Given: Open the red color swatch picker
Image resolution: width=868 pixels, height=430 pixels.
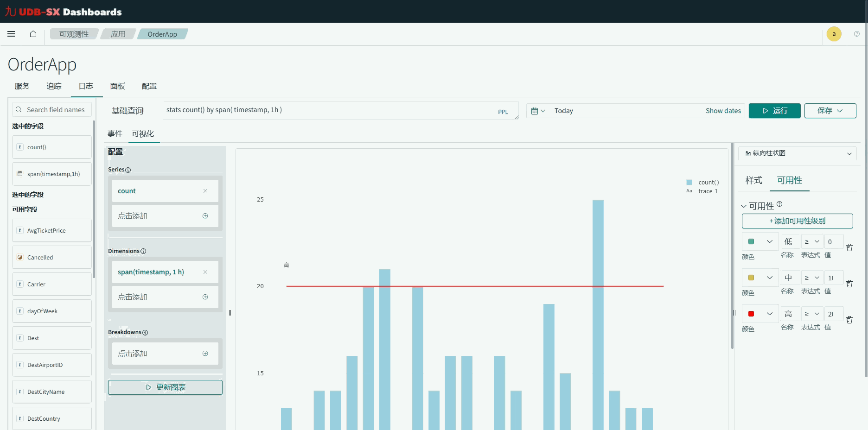Looking at the screenshot, I should (759, 314).
